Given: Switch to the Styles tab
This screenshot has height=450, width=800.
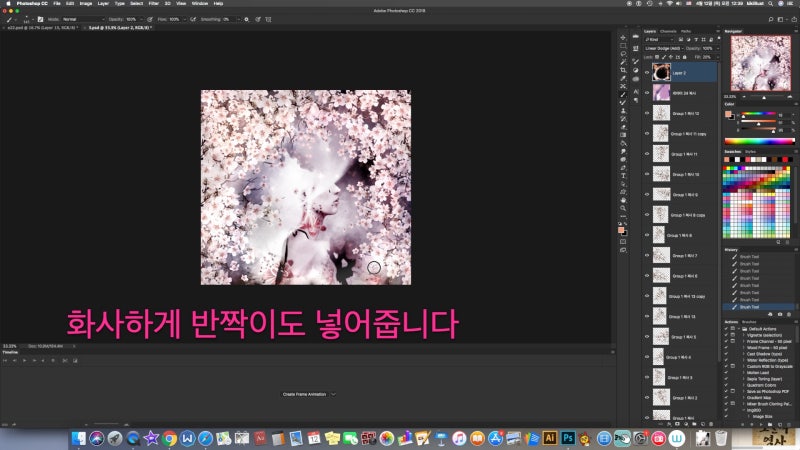Looking at the screenshot, I should pos(750,152).
